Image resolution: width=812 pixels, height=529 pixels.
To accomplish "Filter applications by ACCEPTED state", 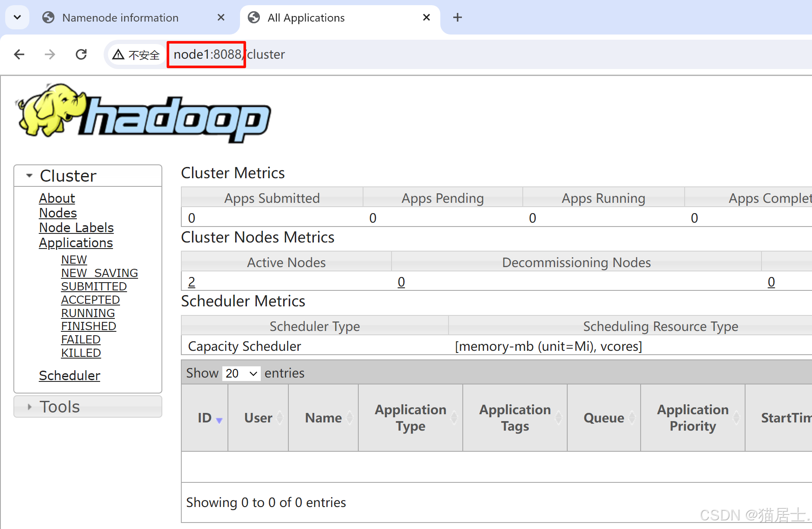I will tap(91, 300).
